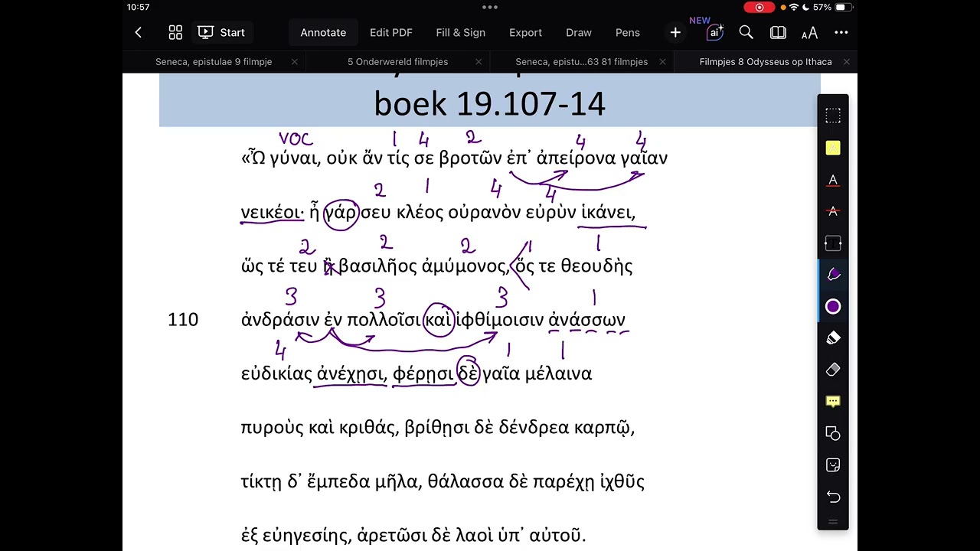Adjust text size with the AA icon
This screenshot has width=980, height=551.
click(x=809, y=32)
